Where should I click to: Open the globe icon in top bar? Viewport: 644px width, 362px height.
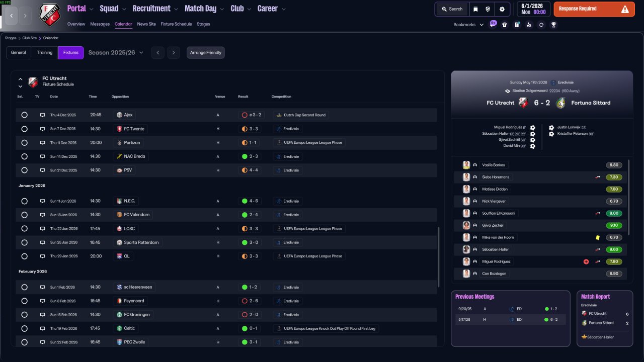click(488, 9)
